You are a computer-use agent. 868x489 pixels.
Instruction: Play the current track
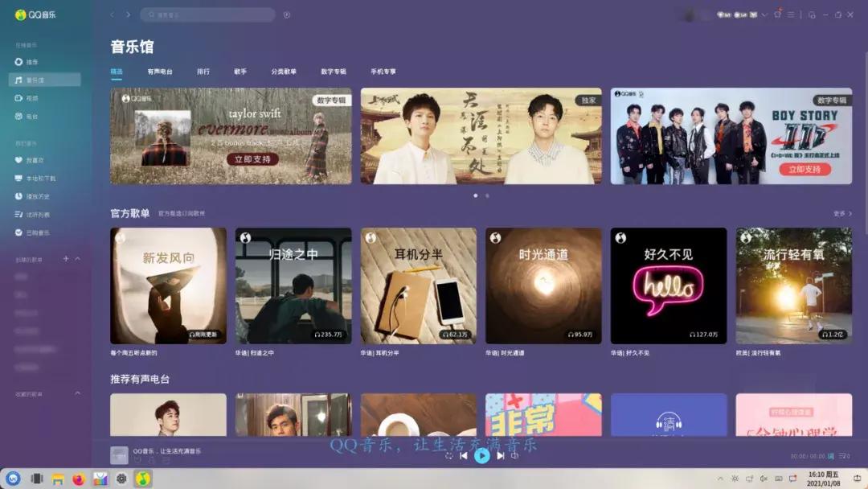(x=482, y=455)
